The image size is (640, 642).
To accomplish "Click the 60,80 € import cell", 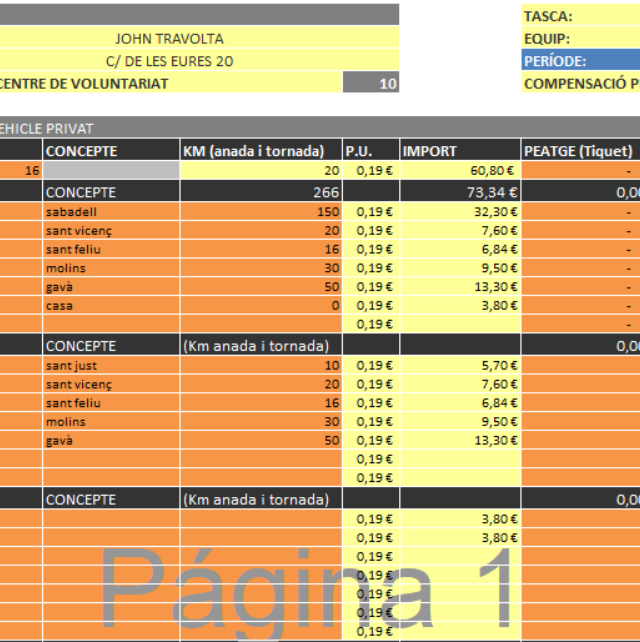I will click(460, 171).
